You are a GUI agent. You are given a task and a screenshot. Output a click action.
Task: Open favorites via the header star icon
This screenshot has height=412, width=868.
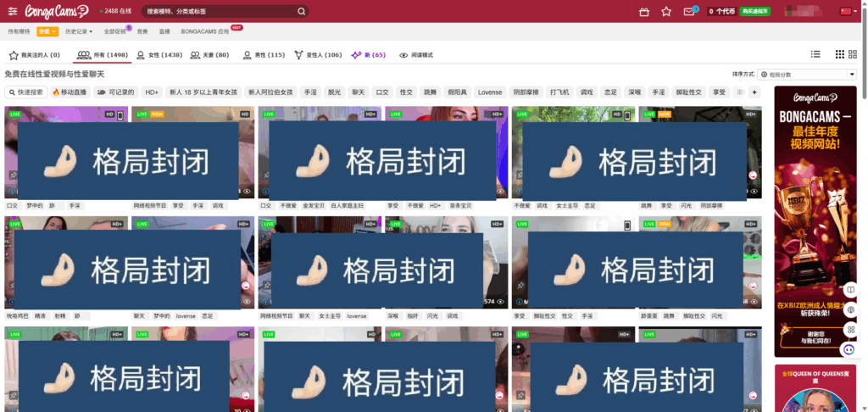tap(666, 11)
